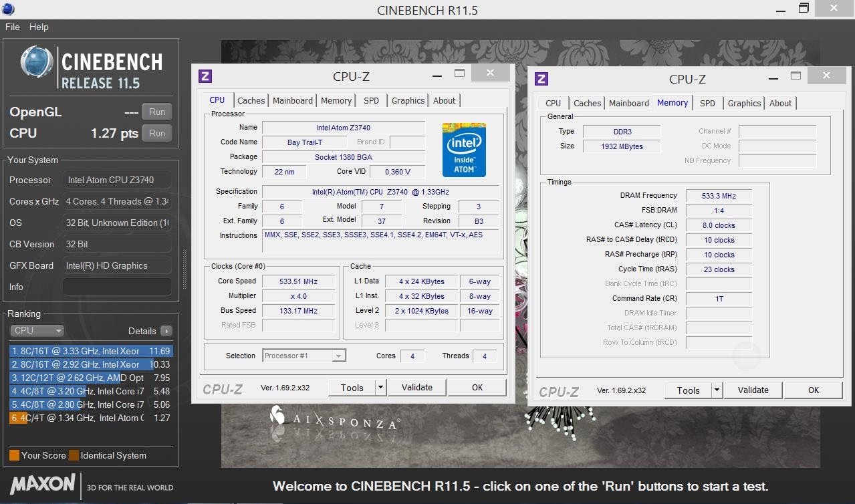The width and height of the screenshot is (855, 504).
Task: Close the Memory CPU-Z window
Action: coord(827,76)
